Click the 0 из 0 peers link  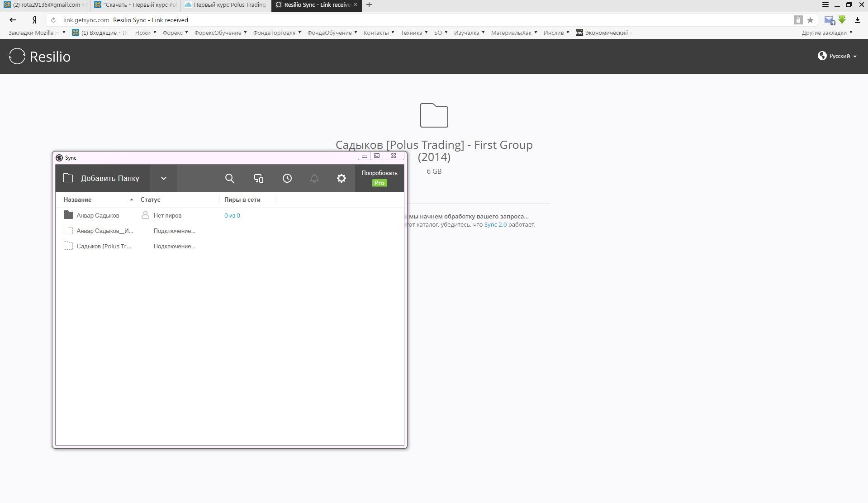pyautogui.click(x=232, y=216)
